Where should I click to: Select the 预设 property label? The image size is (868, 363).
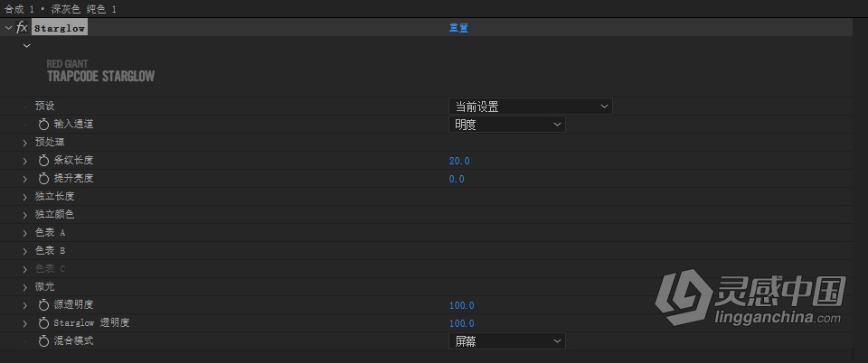[x=44, y=106]
